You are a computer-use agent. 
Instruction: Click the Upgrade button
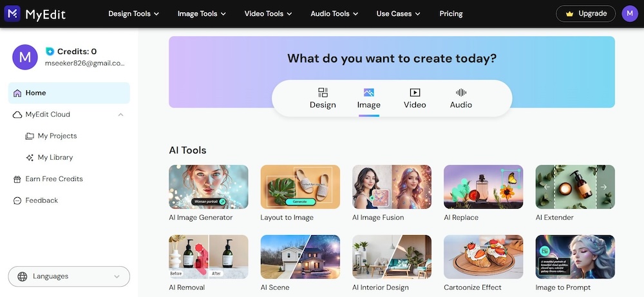tap(585, 14)
